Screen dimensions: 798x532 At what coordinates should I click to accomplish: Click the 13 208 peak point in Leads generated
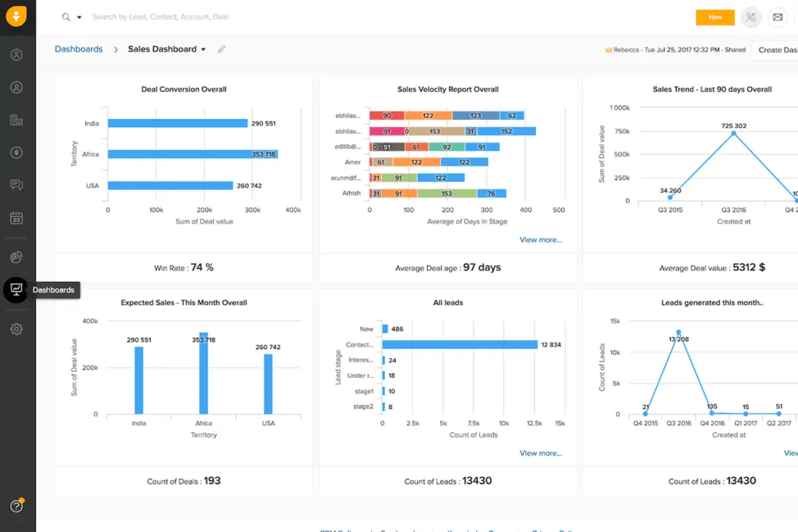point(679,333)
